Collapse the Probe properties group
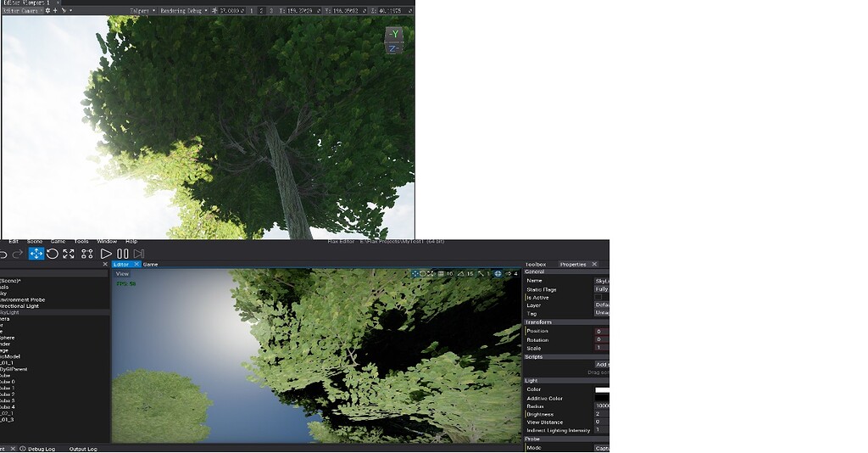 click(x=566, y=439)
